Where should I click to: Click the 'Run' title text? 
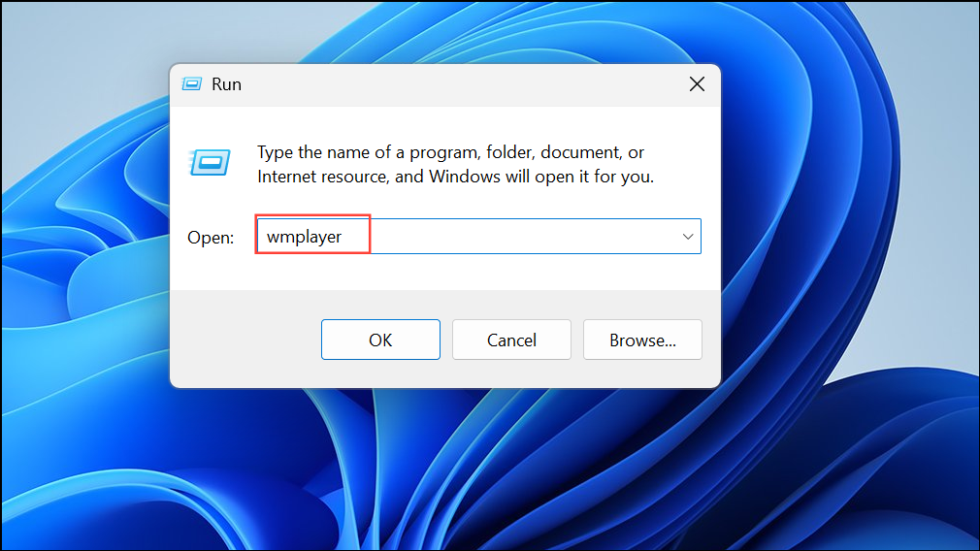coord(226,84)
